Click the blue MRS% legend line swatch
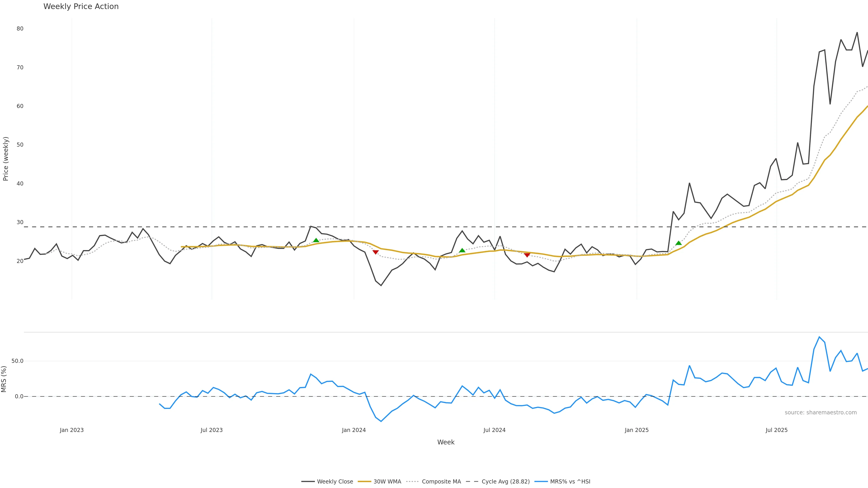The image size is (868, 488). (x=541, y=482)
